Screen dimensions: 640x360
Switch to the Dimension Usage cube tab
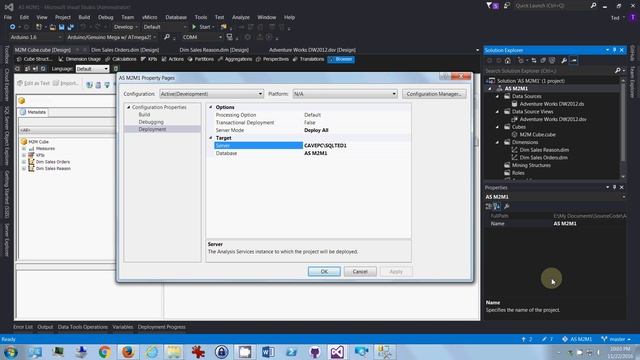click(79, 59)
